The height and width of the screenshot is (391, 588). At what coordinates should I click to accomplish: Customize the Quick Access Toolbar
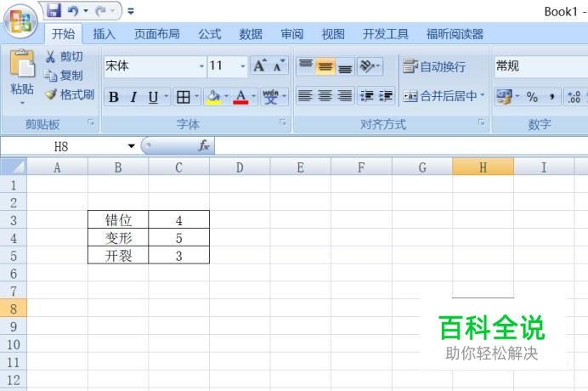coord(131,11)
